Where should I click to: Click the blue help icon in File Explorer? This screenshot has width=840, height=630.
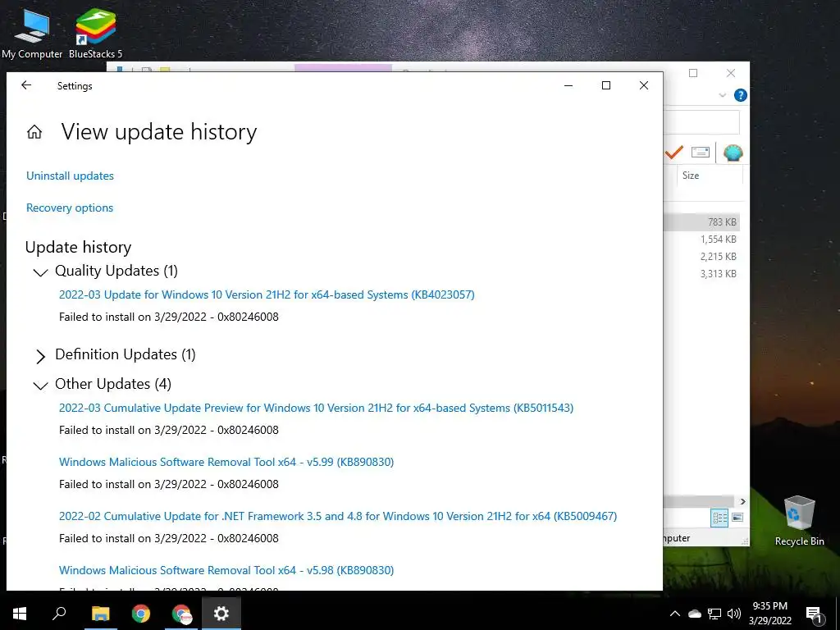click(741, 95)
